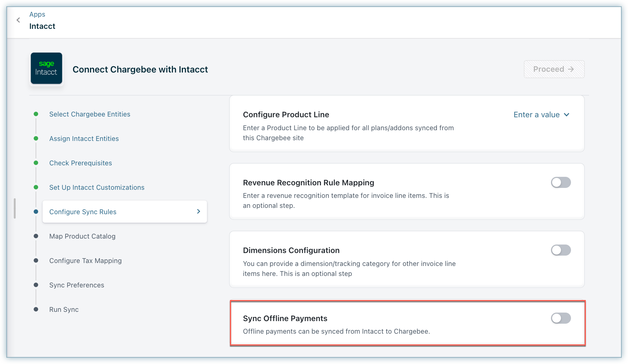The image size is (628, 364).
Task: Click the Apps breadcrumb link
Action: click(x=37, y=14)
